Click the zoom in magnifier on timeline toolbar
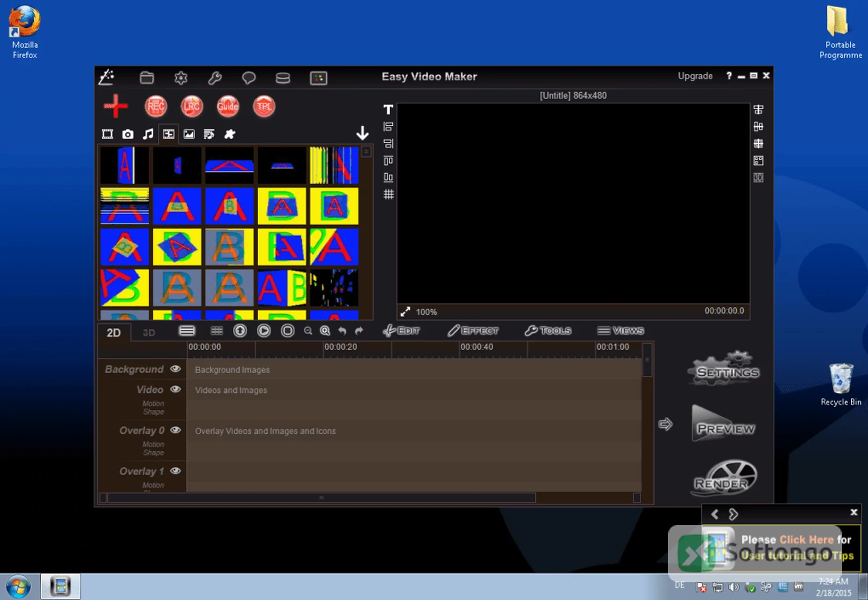The height and width of the screenshot is (600, 868). tap(325, 331)
